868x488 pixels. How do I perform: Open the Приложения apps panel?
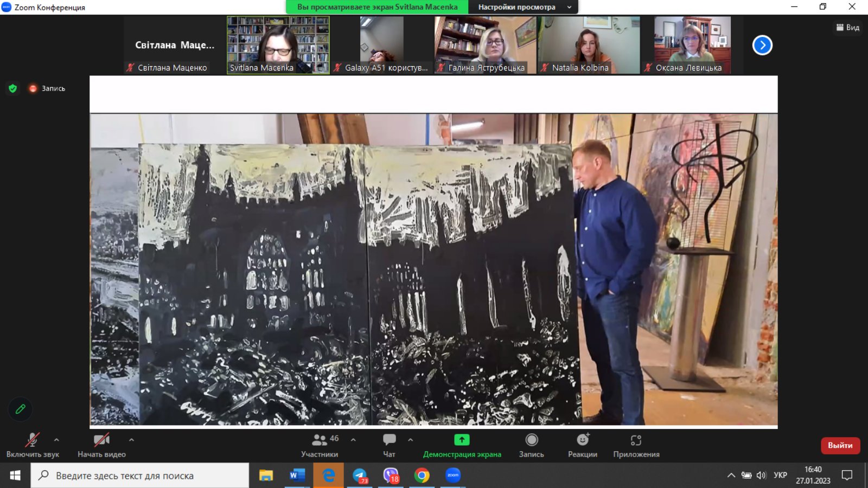[636, 445]
